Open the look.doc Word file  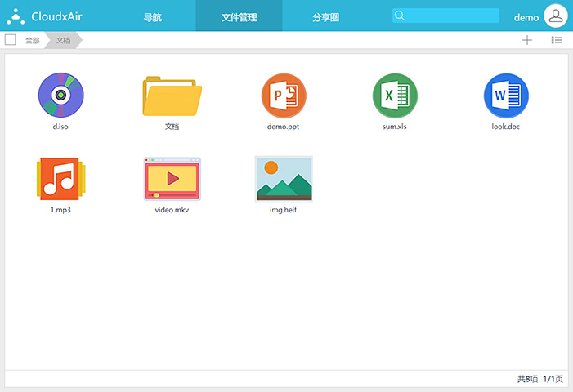pos(506,96)
